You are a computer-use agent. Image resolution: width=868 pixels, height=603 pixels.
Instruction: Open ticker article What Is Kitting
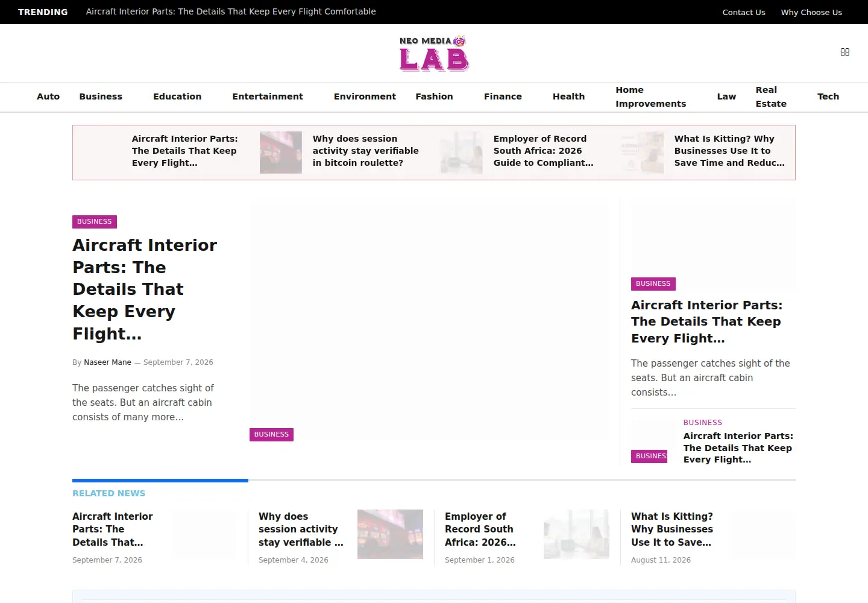[729, 151]
